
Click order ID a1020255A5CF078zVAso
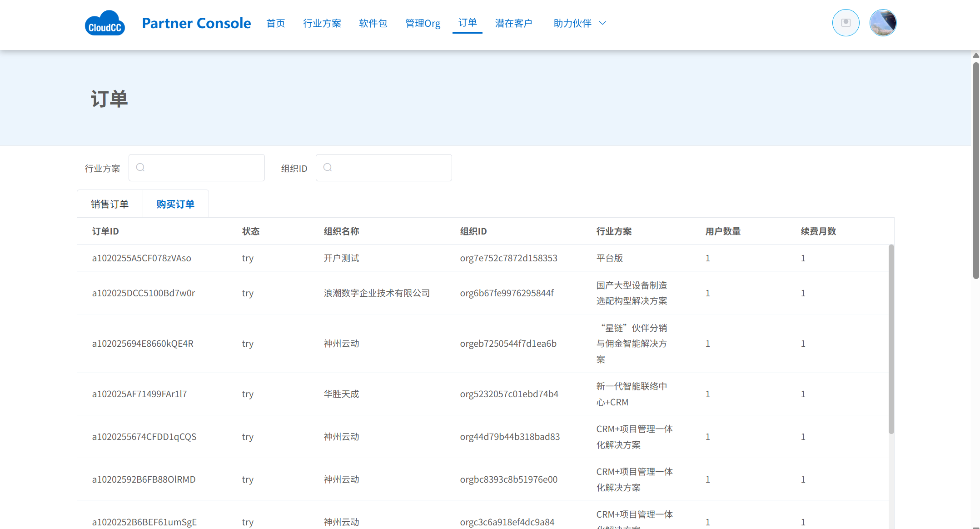click(x=141, y=258)
